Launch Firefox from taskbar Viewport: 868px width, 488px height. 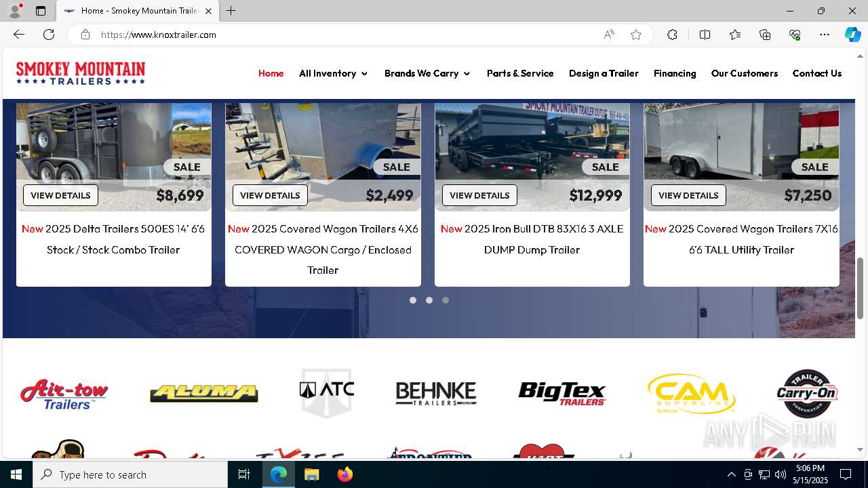click(x=344, y=474)
